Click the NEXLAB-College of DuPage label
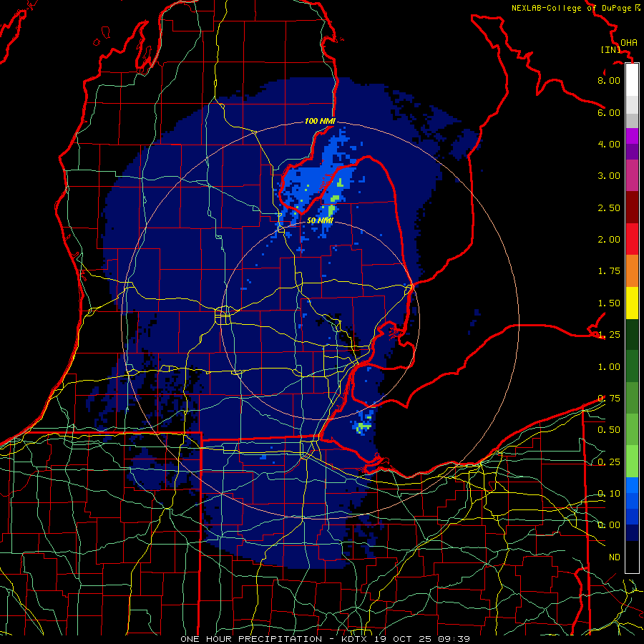Screen dimensions: 644x644 tap(571, 8)
